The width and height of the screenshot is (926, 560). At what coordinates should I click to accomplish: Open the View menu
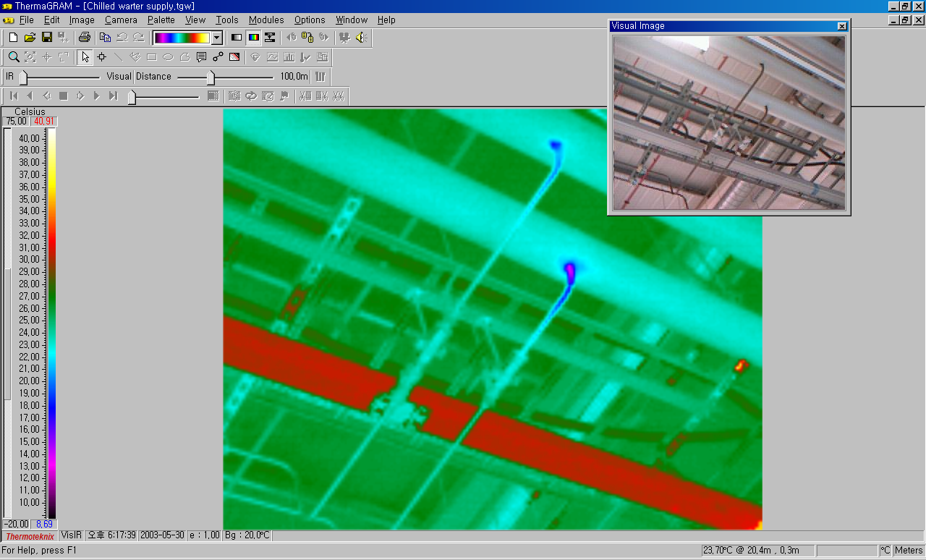(195, 20)
